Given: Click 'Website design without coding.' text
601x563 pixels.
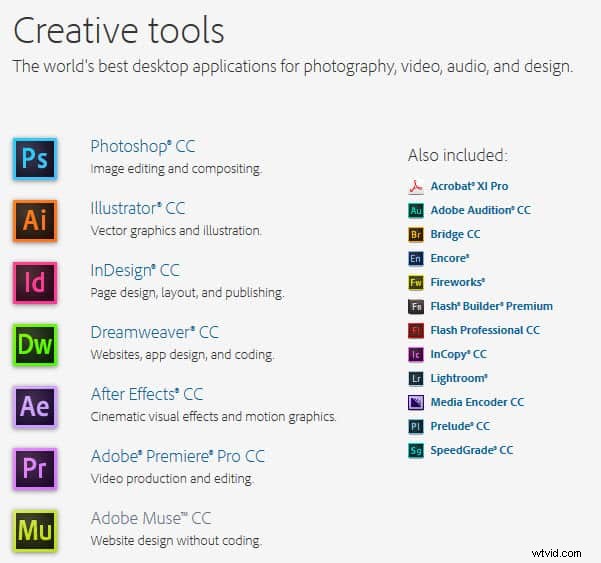Looking at the screenshot, I should pyautogui.click(x=176, y=541).
